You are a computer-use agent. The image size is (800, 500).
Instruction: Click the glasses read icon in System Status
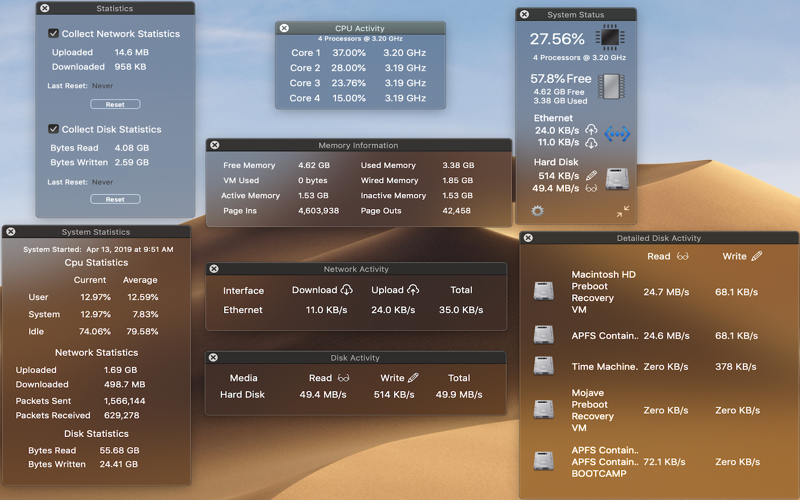[591, 188]
